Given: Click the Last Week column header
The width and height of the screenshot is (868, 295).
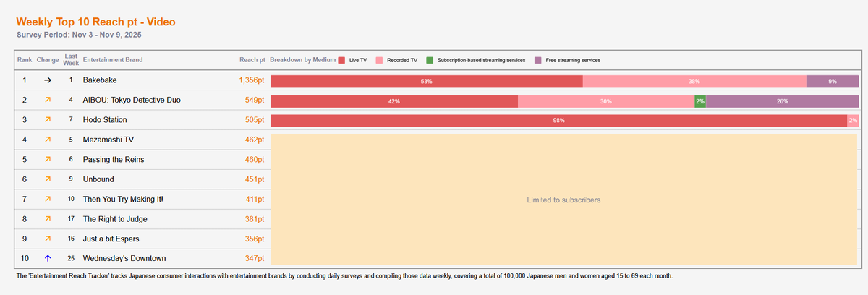Looking at the screenshot, I should click(x=71, y=59).
